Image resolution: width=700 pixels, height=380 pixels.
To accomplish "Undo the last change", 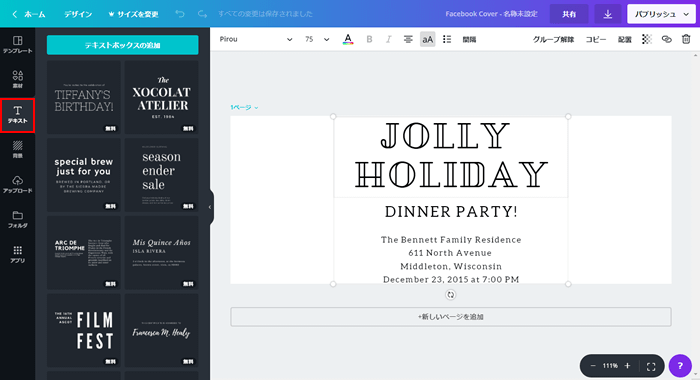I will click(180, 14).
